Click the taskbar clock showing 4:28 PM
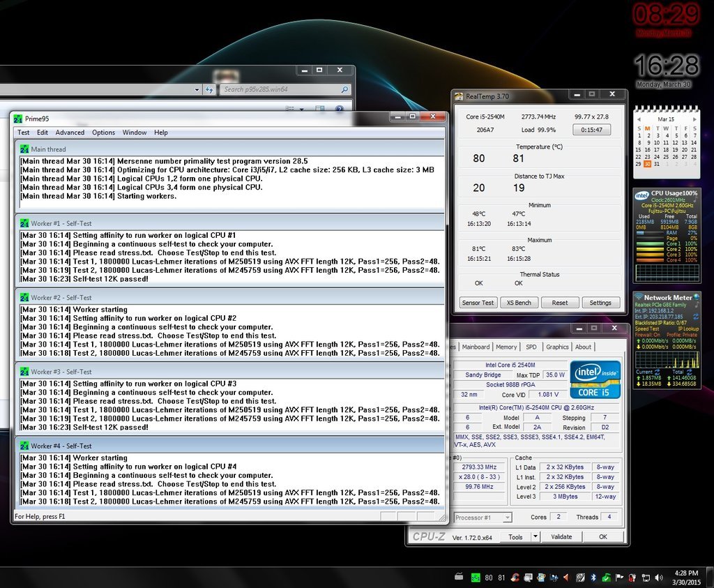 pyautogui.click(x=686, y=578)
